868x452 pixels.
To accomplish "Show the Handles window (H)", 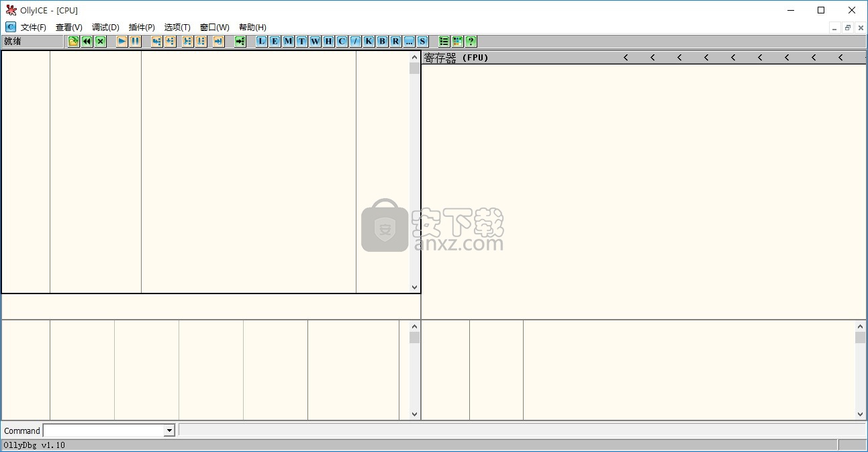I will (329, 42).
